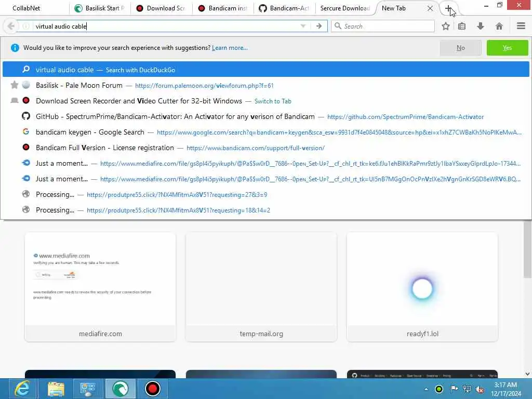Click the scrollbar down arrow
The image size is (532, 399).
point(527,374)
